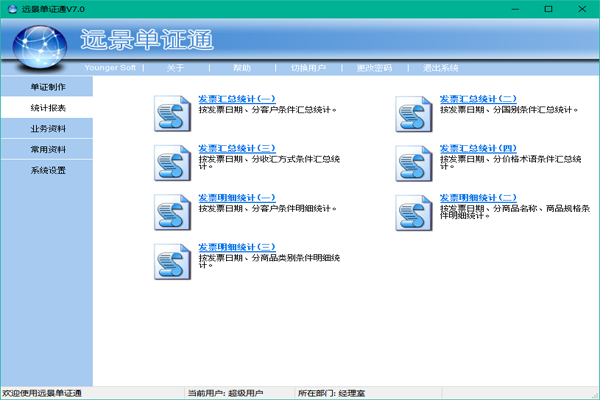600x400 pixels.
Task: Open the 发票汇总统计(二) link
Action: 478,99
